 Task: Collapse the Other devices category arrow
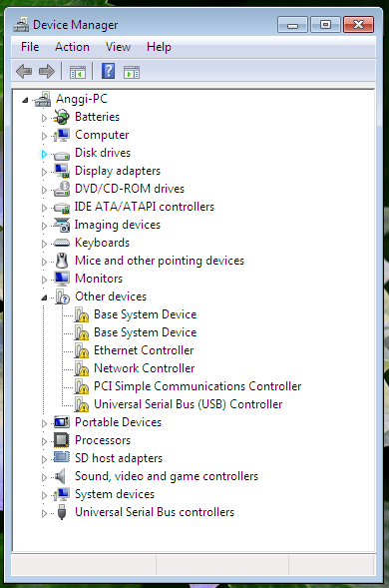coord(44,297)
